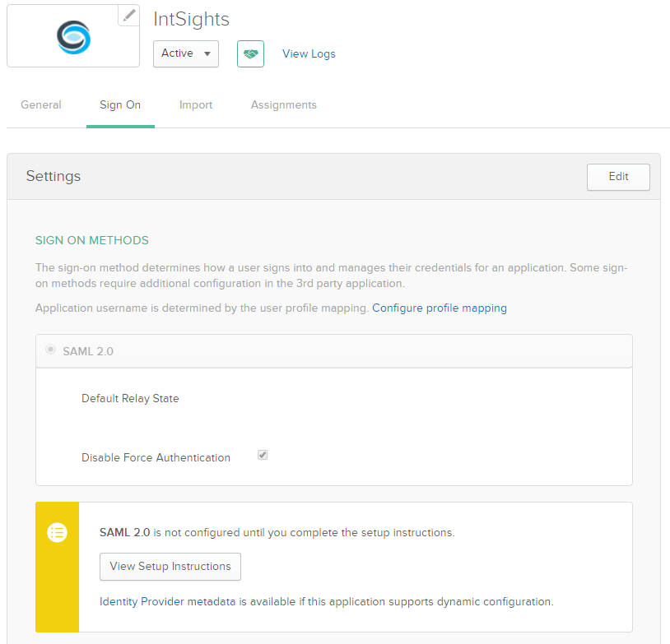
Task: Toggle the Disable Force Authentication checkbox
Action: 263,455
